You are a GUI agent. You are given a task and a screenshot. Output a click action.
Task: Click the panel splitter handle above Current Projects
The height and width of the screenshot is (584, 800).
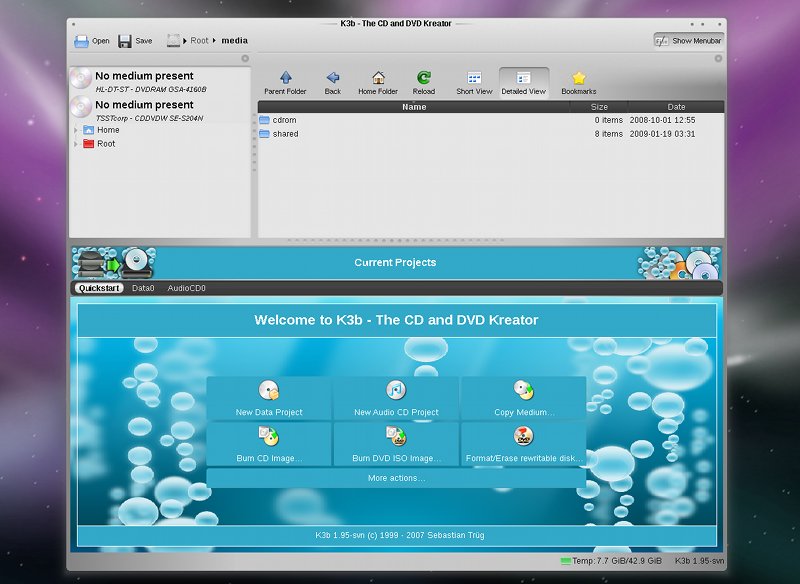tap(396, 240)
